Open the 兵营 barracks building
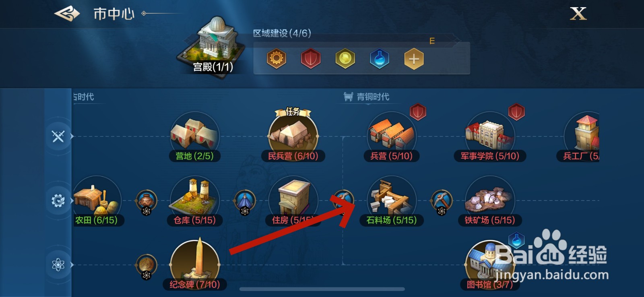 pyautogui.click(x=392, y=138)
